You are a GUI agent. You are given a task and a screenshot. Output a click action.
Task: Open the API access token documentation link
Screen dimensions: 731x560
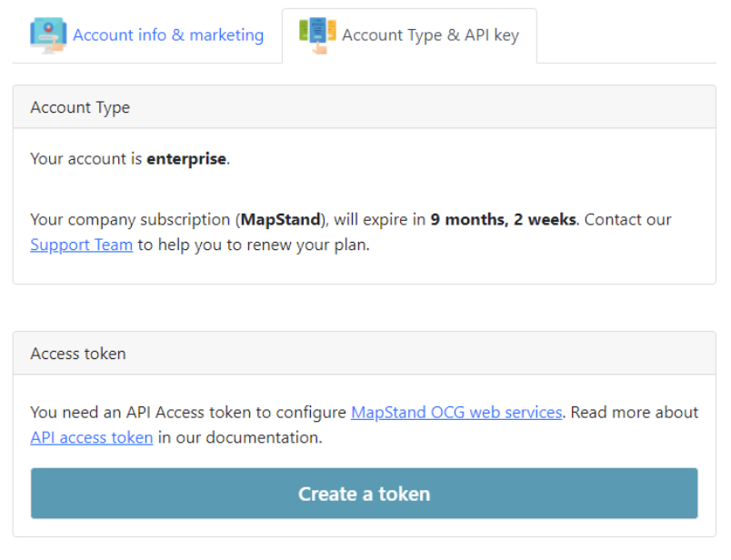tap(92, 437)
